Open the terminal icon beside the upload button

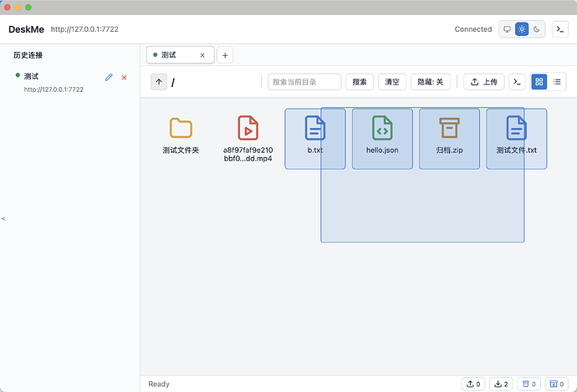tap(517, 82)
